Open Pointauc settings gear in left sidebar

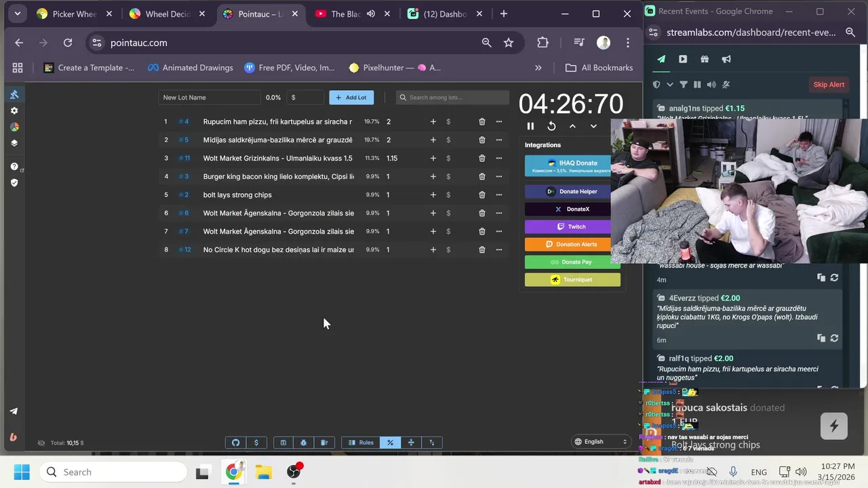14,110
